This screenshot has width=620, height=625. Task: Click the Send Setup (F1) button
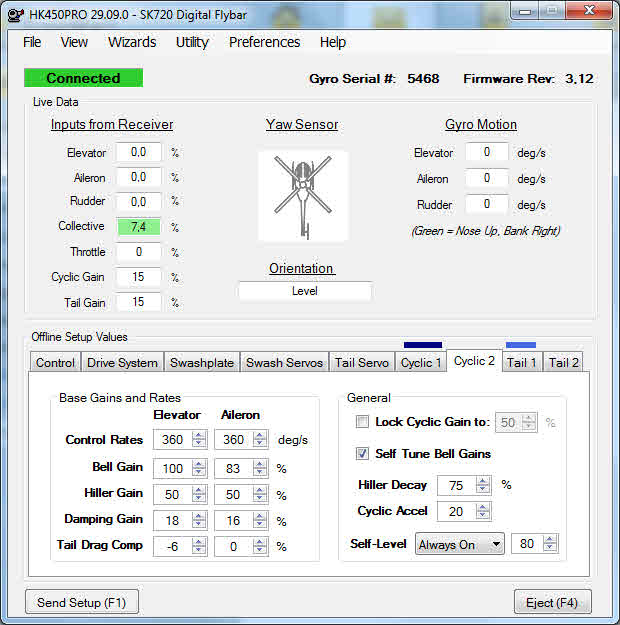[82, 602]
